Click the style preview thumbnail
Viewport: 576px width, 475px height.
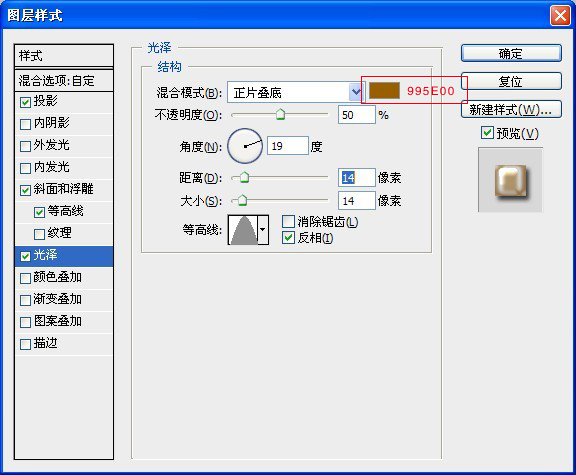pyautogui.click(x=510, y=180)
